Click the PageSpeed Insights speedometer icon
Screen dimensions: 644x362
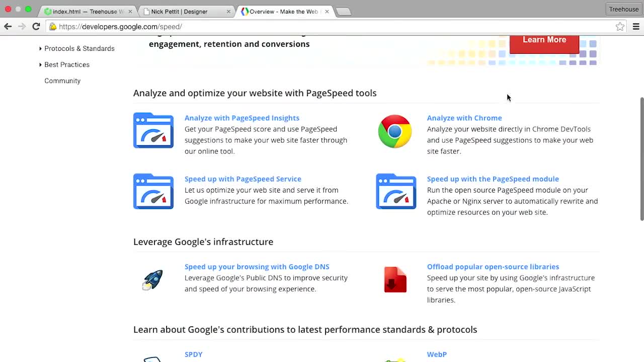[153, 130]
